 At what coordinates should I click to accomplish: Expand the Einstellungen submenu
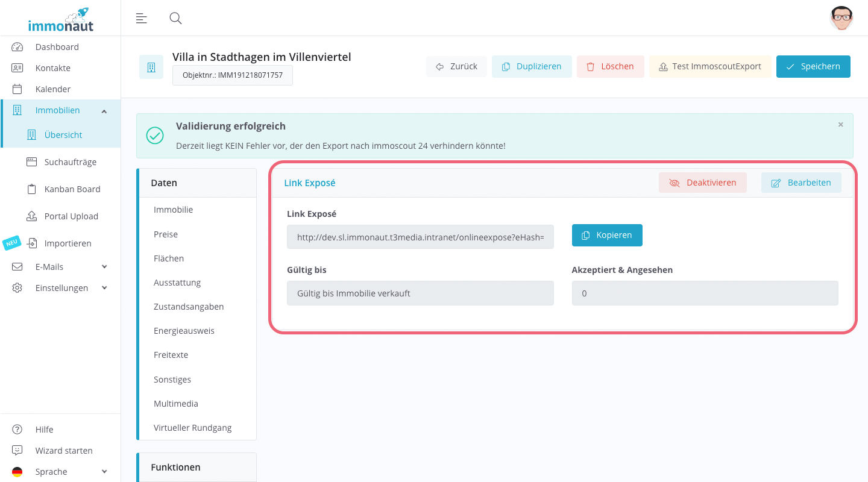(x=104, y=288)
